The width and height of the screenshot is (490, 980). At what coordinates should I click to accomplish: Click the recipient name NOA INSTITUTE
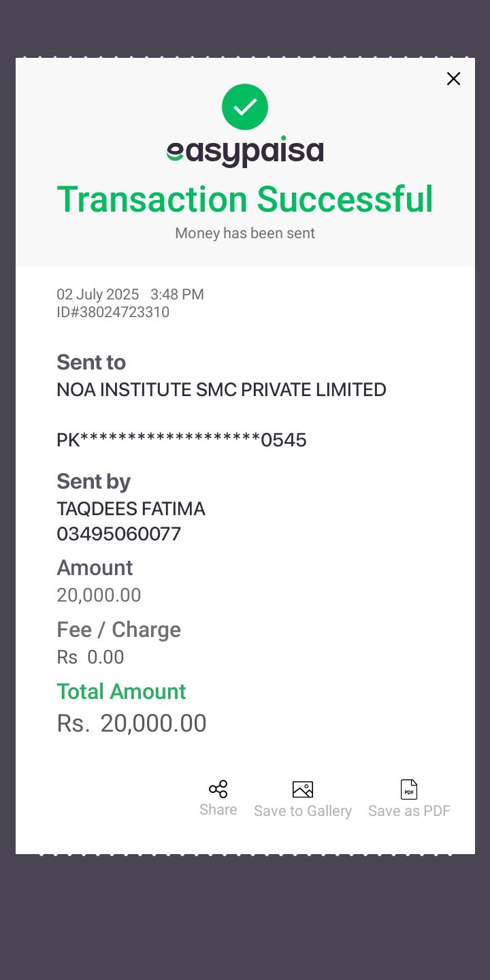click(x=221, y=390)
